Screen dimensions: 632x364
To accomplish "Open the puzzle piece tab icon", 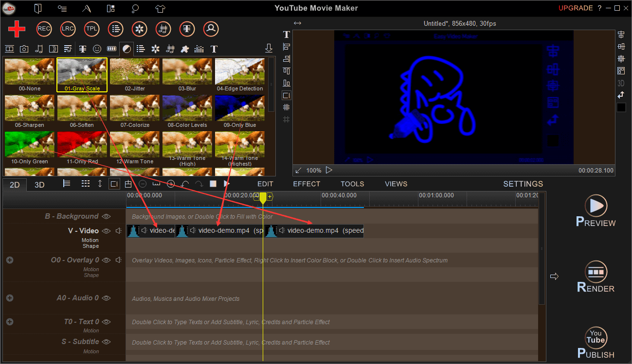I will pos(184,49).
